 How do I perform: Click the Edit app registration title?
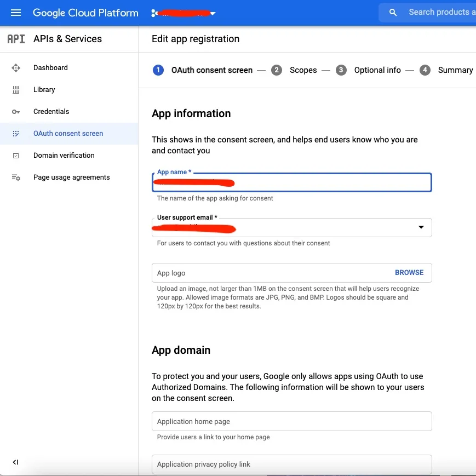(196, 39)
